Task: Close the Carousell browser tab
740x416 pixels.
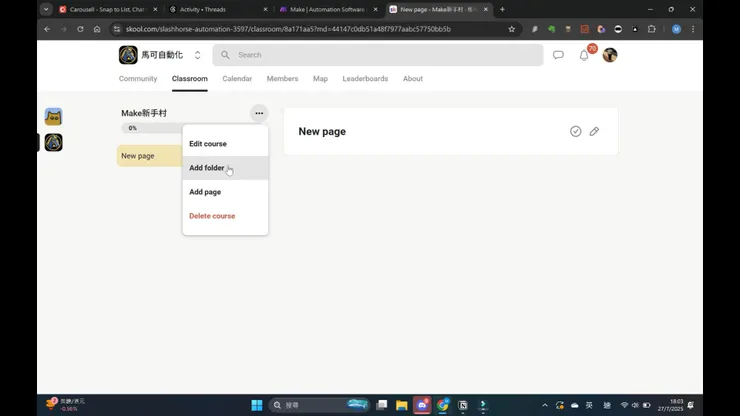Action: [155, 9]
